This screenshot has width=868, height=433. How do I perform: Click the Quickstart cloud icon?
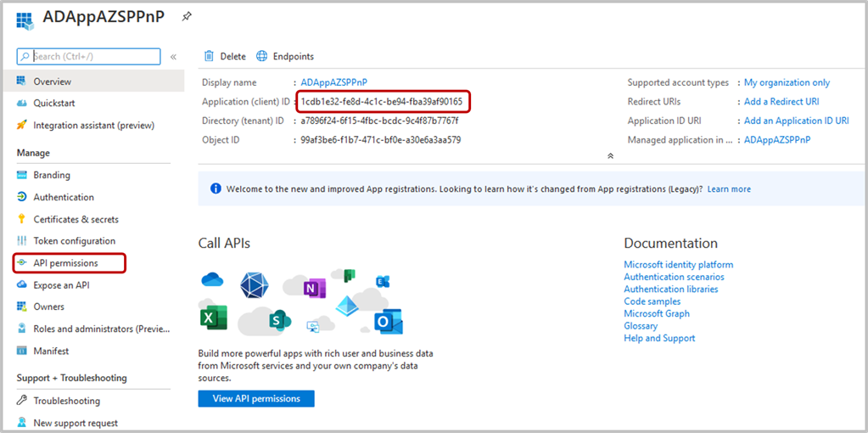(22, 103)
